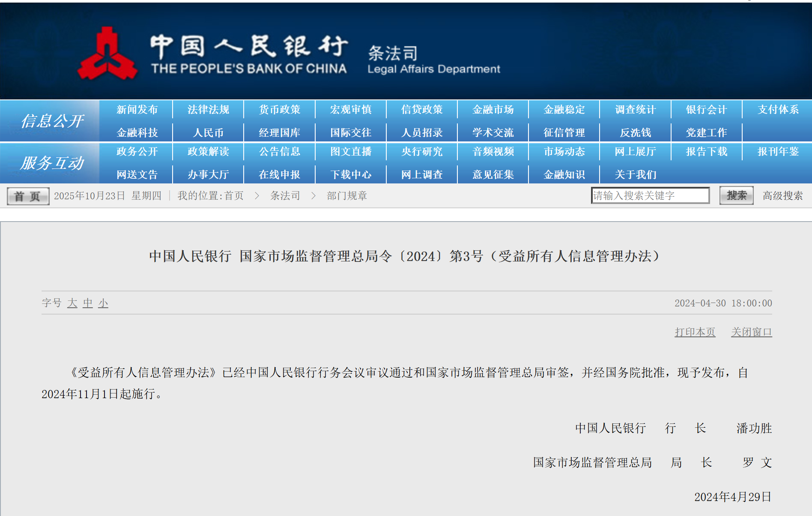812x516 pixels.
Task: Open 意见征集 public consultation page
Action: click(x=493, y=174)
